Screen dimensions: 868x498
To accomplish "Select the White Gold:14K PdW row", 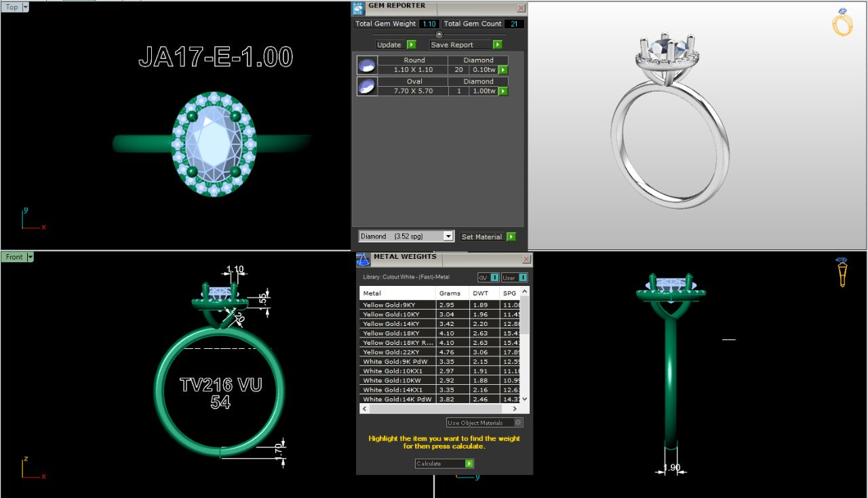I will tap(441, 400).
